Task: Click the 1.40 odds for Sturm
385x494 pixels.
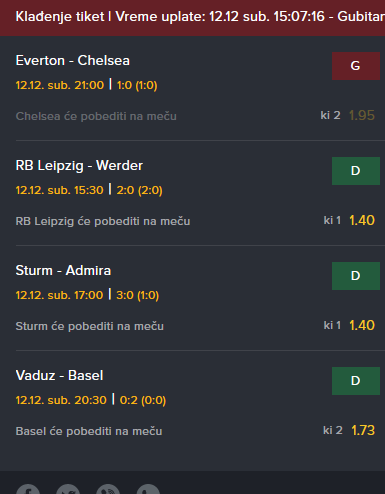Action: pyautogui.click(x=362, y=325)
